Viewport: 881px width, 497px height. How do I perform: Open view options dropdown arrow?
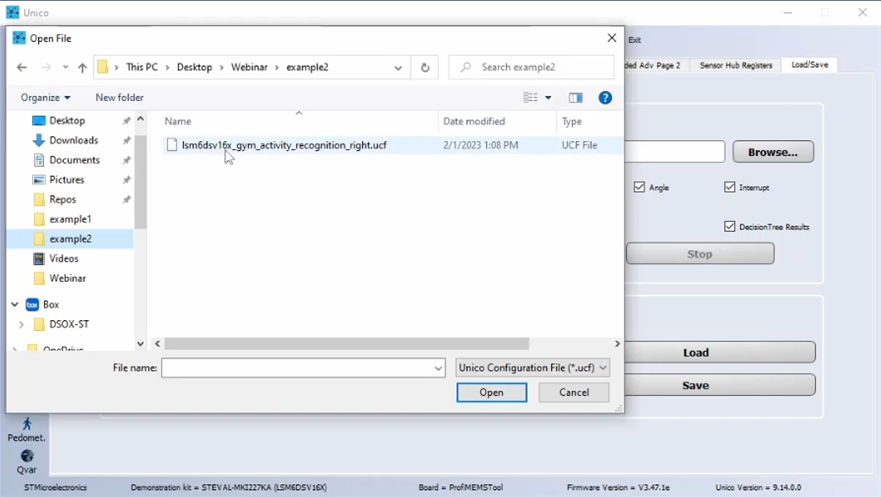[548, 98]
